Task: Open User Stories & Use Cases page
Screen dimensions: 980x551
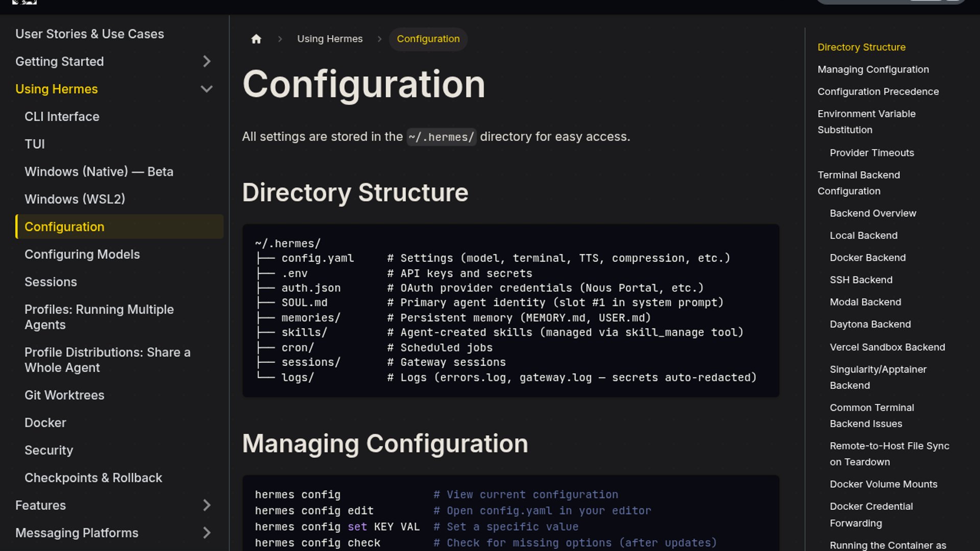Action: point(90,34)
